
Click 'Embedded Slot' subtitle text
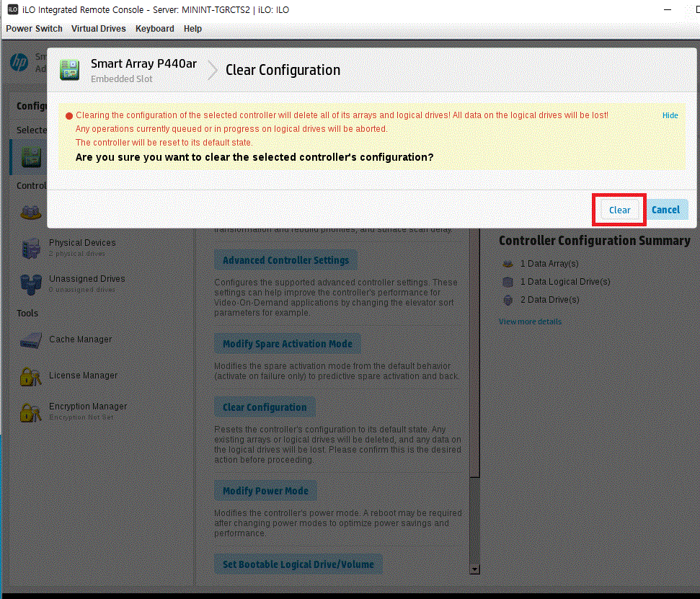121,79
